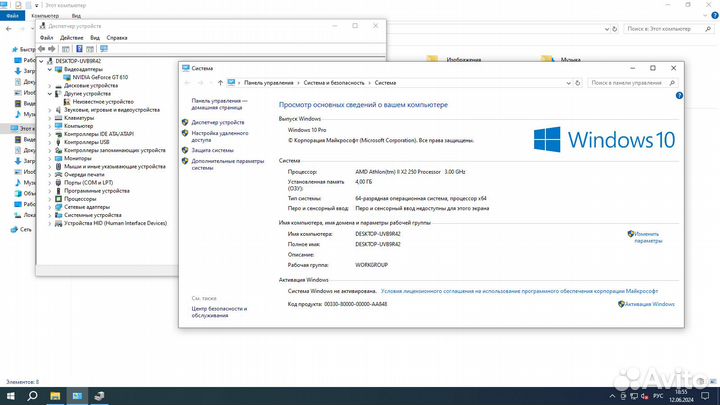Open address bar dropdown in System window
This screenshot has height=405, width=720.
[x=568, y=83]
